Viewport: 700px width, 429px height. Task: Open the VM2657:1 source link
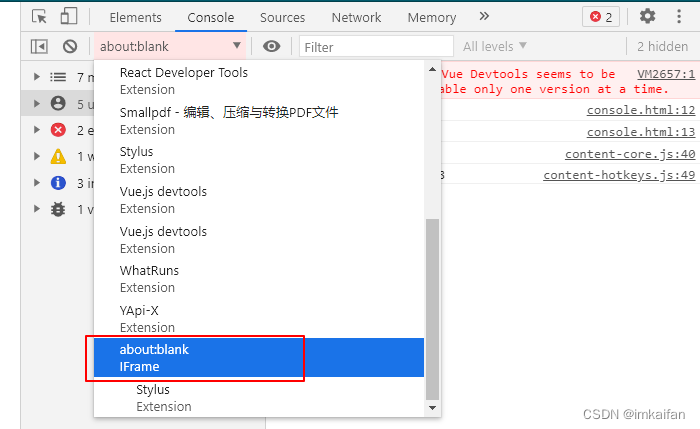tap(666, 74)
